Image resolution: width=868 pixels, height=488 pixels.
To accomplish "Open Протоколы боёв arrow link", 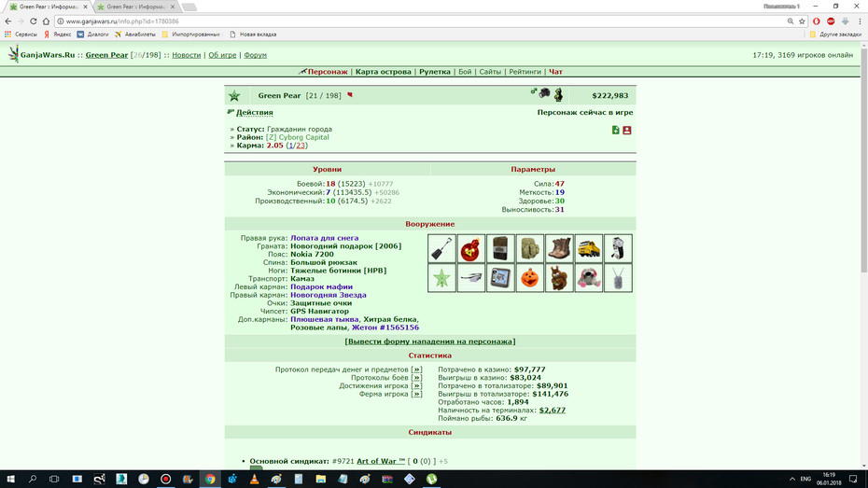I will coord(416,378).
